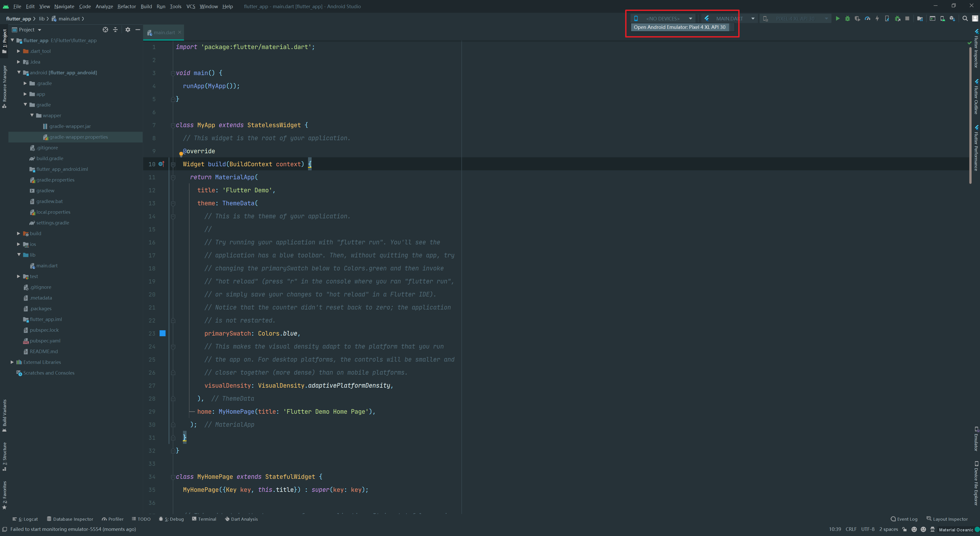The height and width of the screenshot is (536, 980).
Task: Open the Build menu
Action: click(x=146, y=6)
